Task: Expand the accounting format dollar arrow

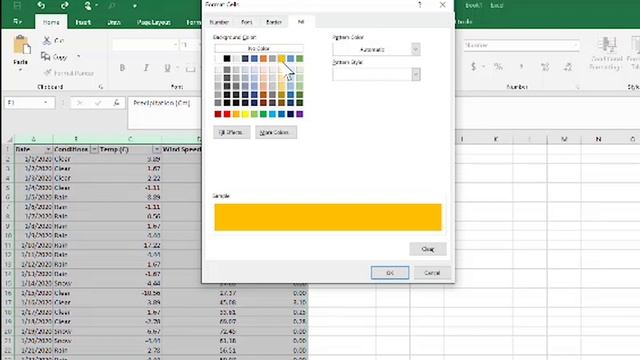Action: click(483, 66)
